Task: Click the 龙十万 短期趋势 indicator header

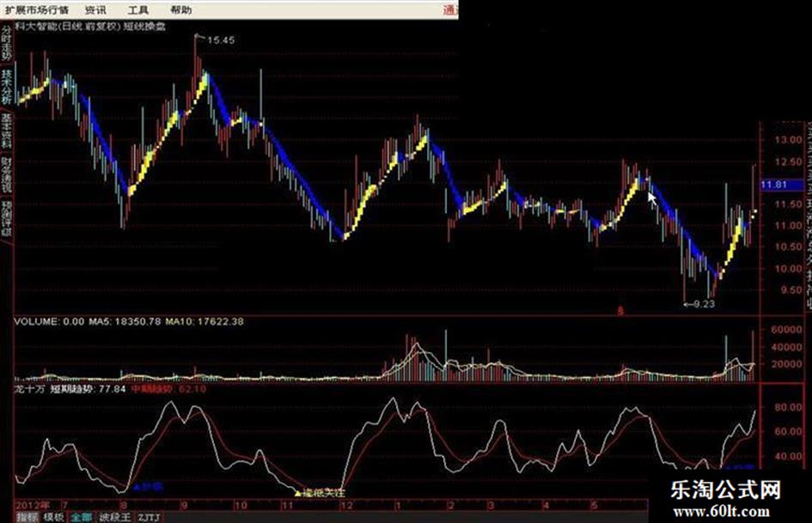Action: point(70,388)
